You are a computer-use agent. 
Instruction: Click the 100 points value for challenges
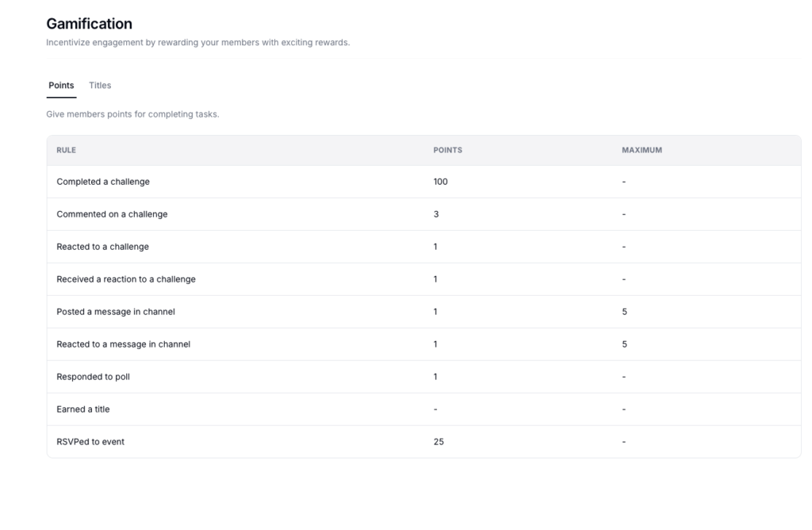[x=441, y=182]
